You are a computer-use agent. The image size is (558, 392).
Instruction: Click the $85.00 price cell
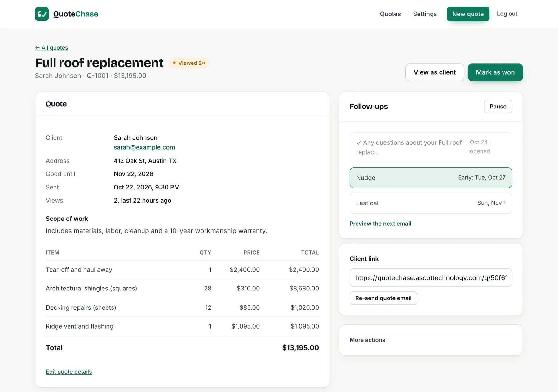coord(250,307)
